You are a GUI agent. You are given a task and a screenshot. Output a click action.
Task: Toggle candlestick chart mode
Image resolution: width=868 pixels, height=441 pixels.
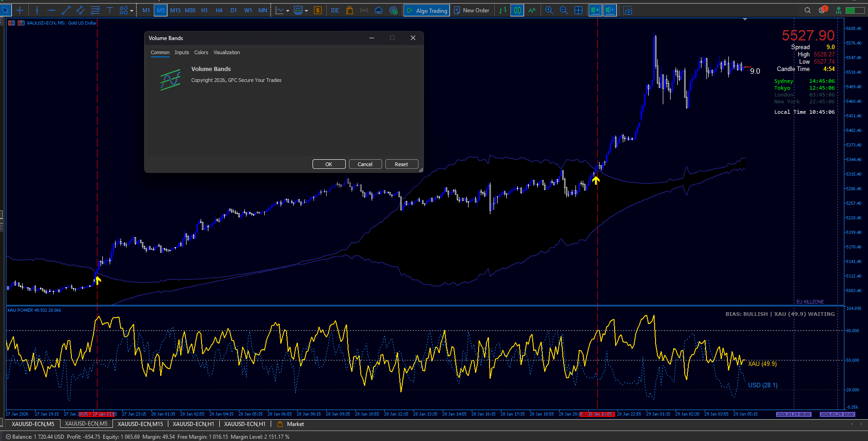click(517, 10)
